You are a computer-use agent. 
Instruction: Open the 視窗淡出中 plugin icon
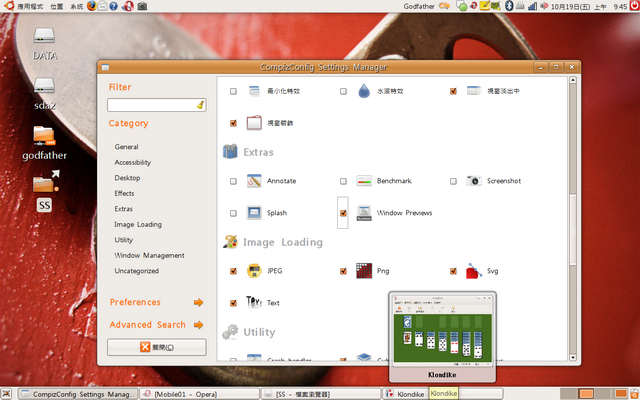point(474,91)
